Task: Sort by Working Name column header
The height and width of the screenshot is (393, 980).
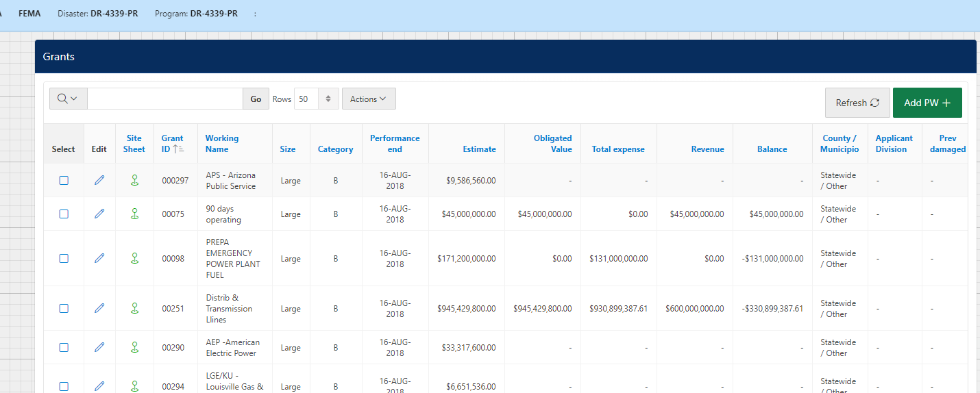Action: [x=222, y=143]
